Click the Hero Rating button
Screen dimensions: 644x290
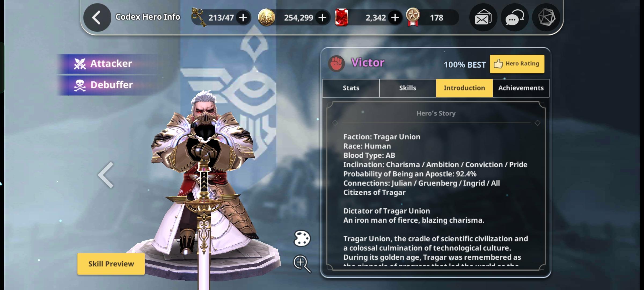coord(517,64)
